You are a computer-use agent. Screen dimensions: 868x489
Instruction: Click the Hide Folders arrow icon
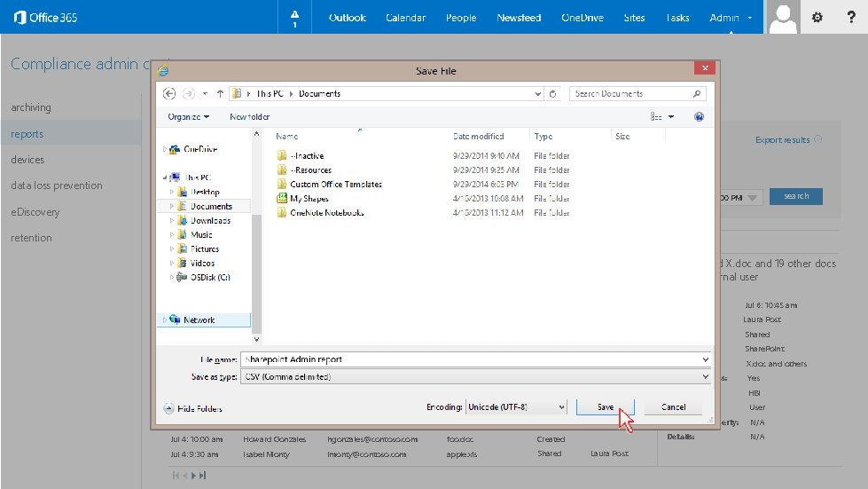pos(168,409)
